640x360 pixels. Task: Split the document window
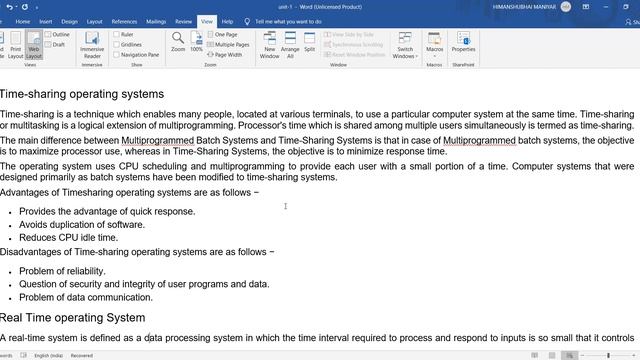tap(309, 42)
